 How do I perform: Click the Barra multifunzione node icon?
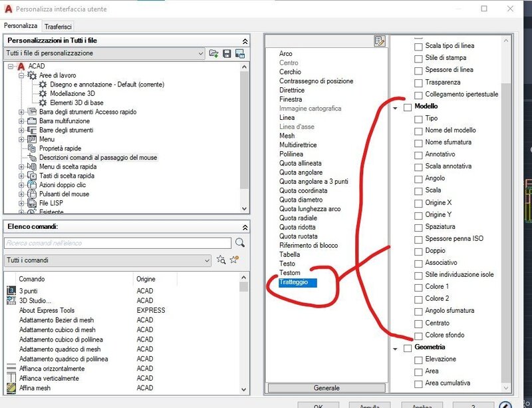pyautogui.click(x=32, y=121)
